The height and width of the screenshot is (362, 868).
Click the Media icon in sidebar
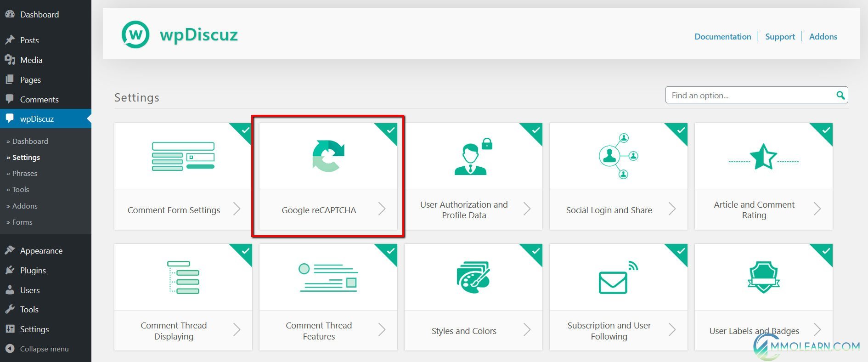[10, 60]
